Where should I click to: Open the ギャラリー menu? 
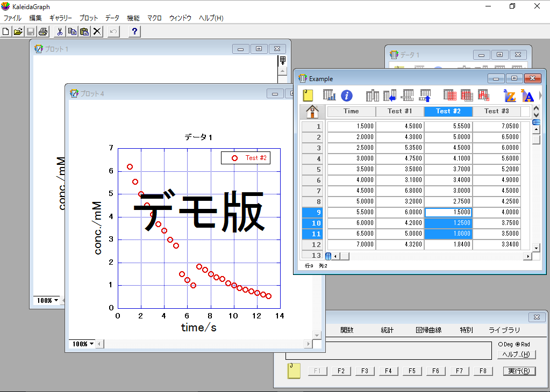pyautogui.click(x=60, y=18)
